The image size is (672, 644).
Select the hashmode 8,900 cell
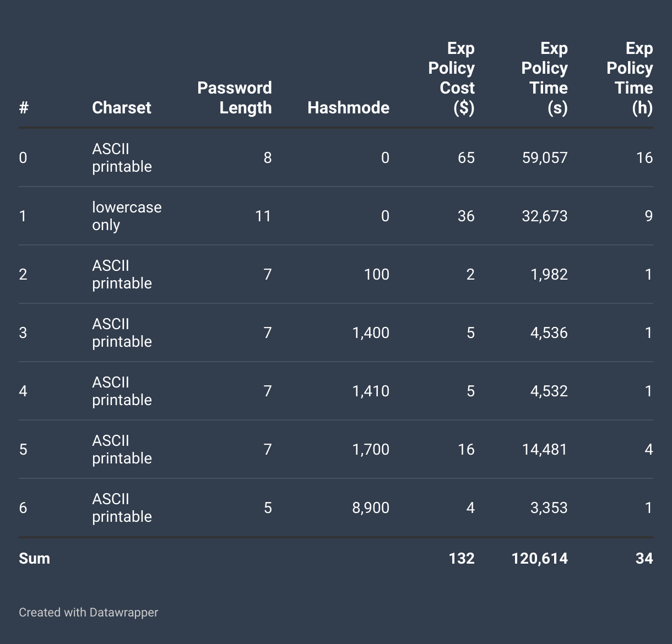tap(371, 507)
